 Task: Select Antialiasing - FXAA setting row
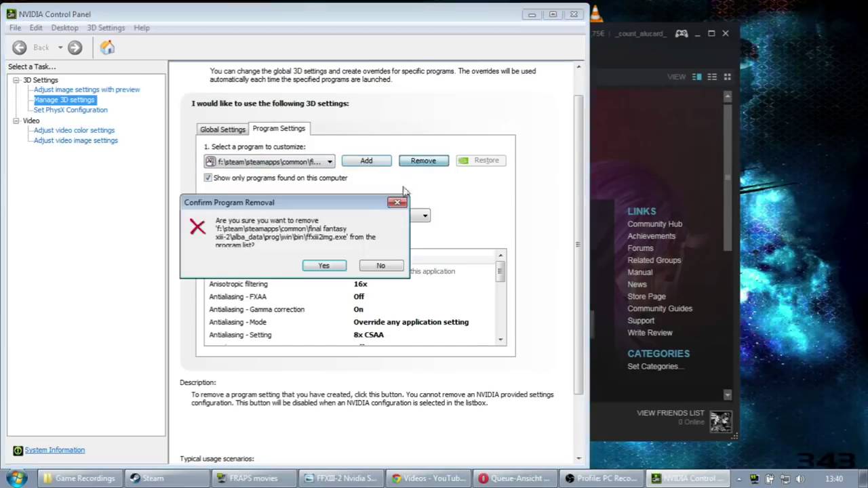tap(351, 297)
